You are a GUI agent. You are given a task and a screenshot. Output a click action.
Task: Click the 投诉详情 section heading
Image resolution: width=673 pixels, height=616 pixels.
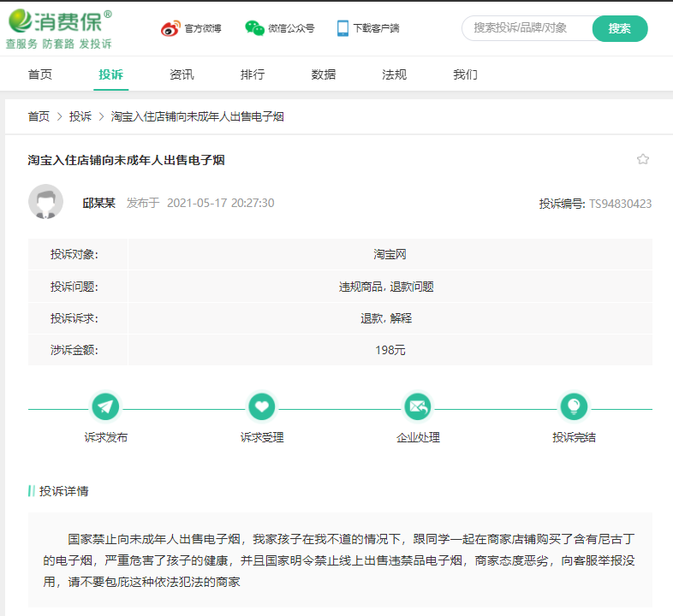(63, 491)
